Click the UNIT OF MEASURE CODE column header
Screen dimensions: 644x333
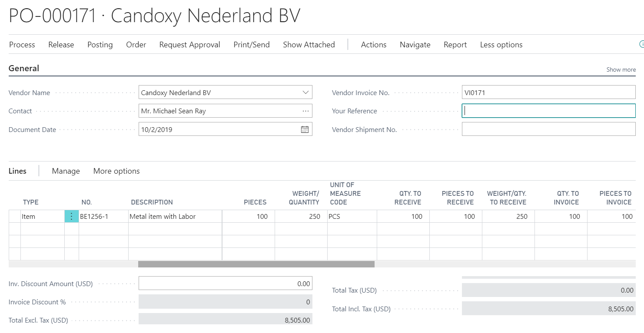[x=345, y=194]
